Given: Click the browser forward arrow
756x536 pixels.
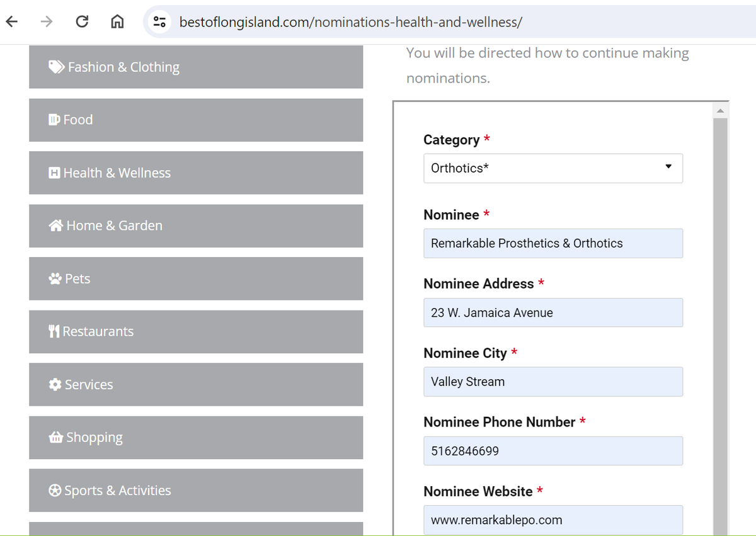Looking at the screenshot, I should coord(47,22).
